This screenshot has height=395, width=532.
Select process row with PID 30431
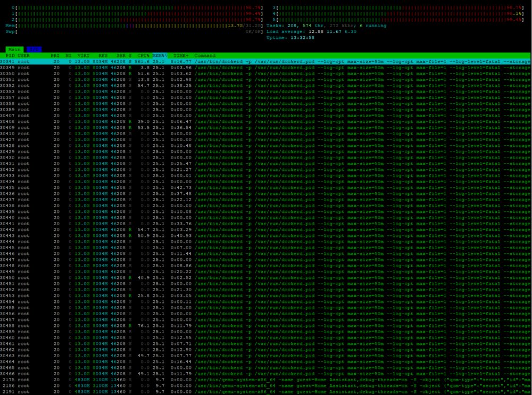pyautogui.click(x=265, y=164)
